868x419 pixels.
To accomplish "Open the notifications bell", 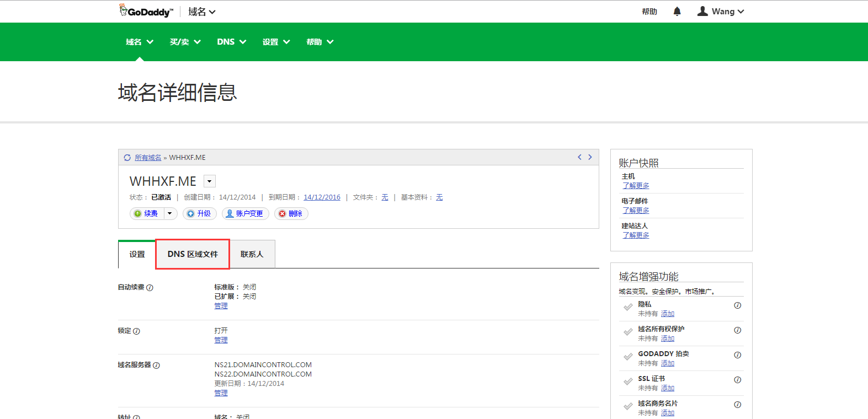I will tap(677, 12).
